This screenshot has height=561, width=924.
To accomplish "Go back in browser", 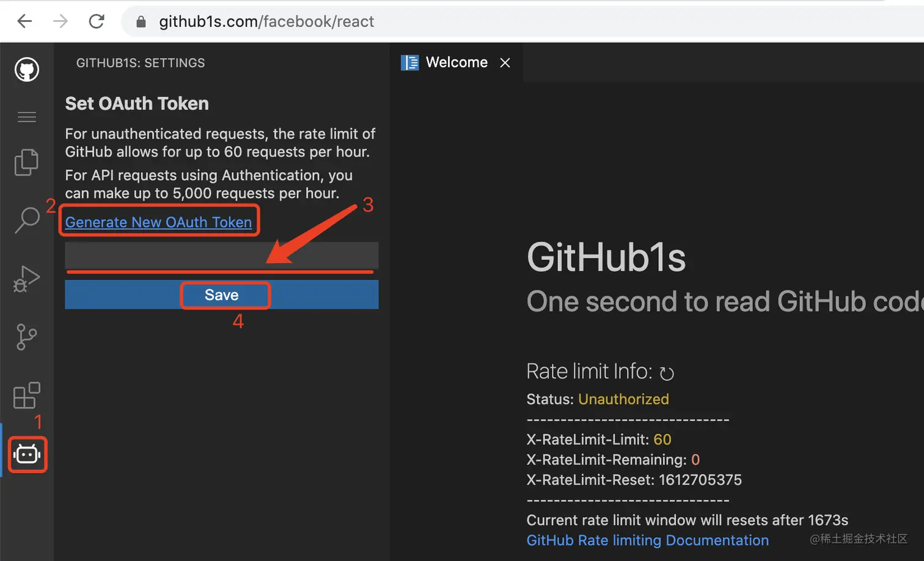I will pyautogui.click(x=24, y=21).
